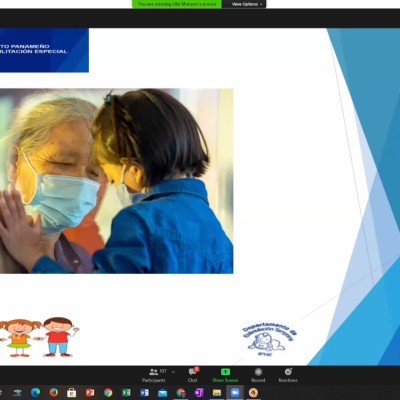
Task: Start recording with the Record button
Action: point(258,375)
